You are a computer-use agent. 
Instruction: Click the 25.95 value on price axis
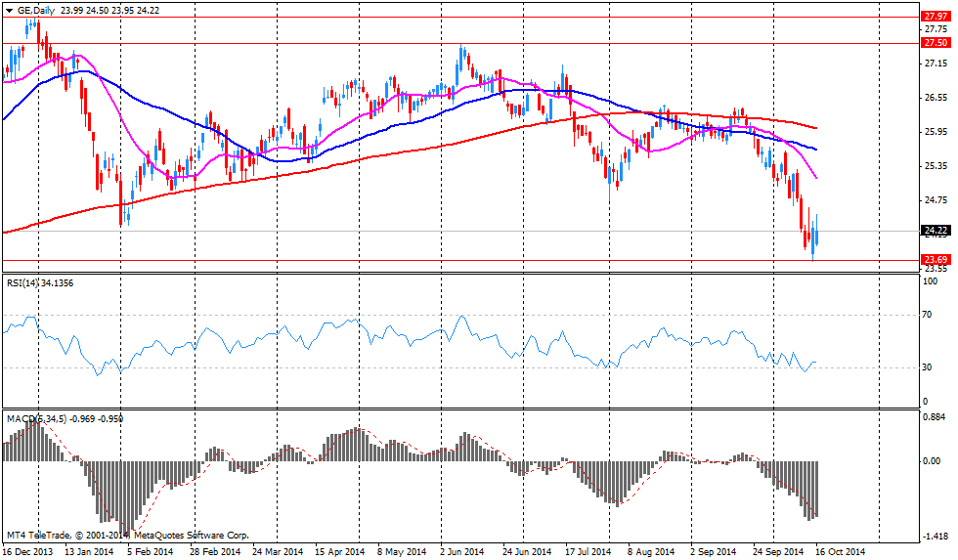coord(935,132)
